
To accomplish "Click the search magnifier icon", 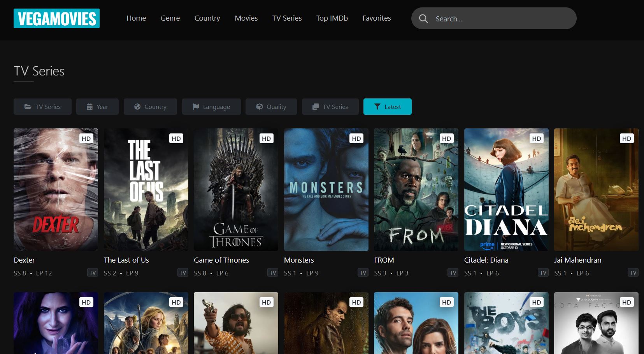I will coord(423,19).
